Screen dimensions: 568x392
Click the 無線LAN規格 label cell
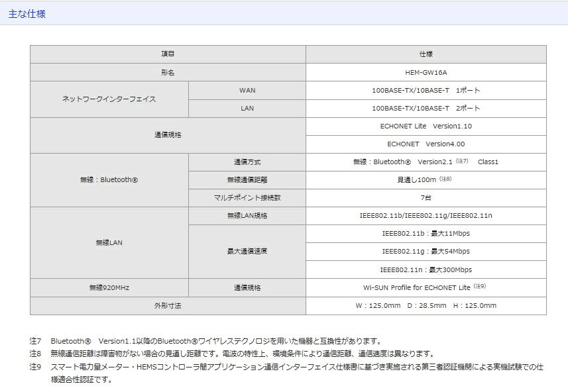247,215
